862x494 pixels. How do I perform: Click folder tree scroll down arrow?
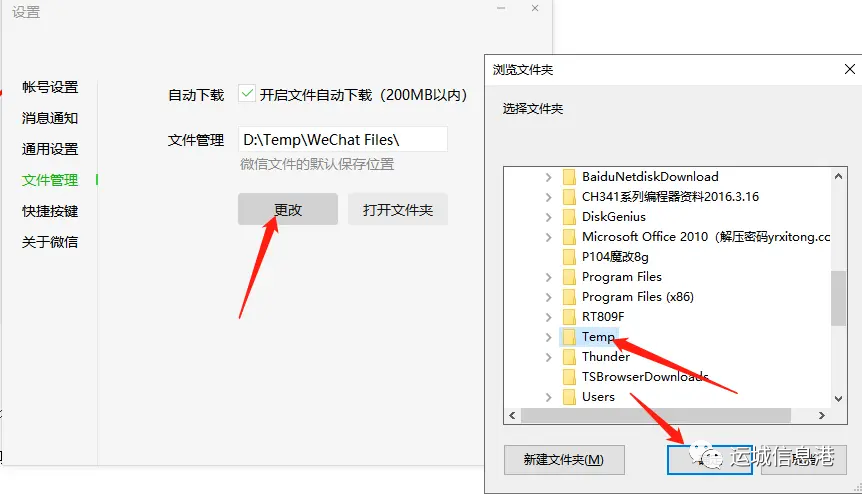838,398
